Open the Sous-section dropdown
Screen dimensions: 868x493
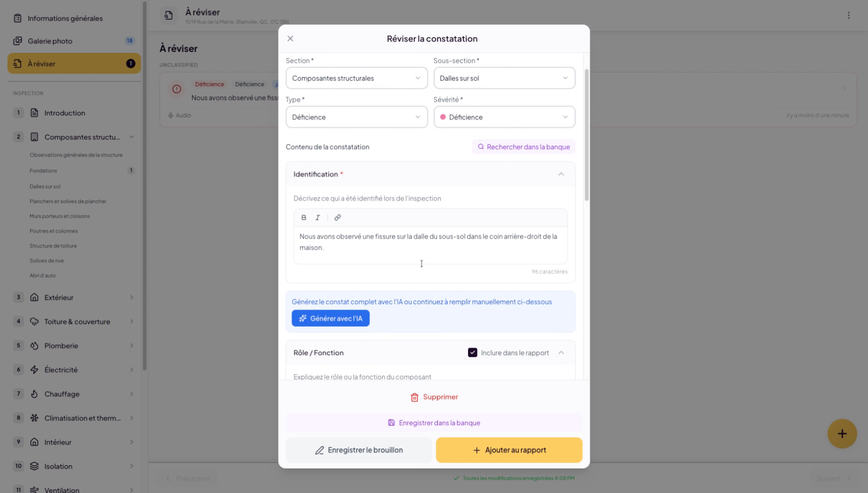coord(504,78)
